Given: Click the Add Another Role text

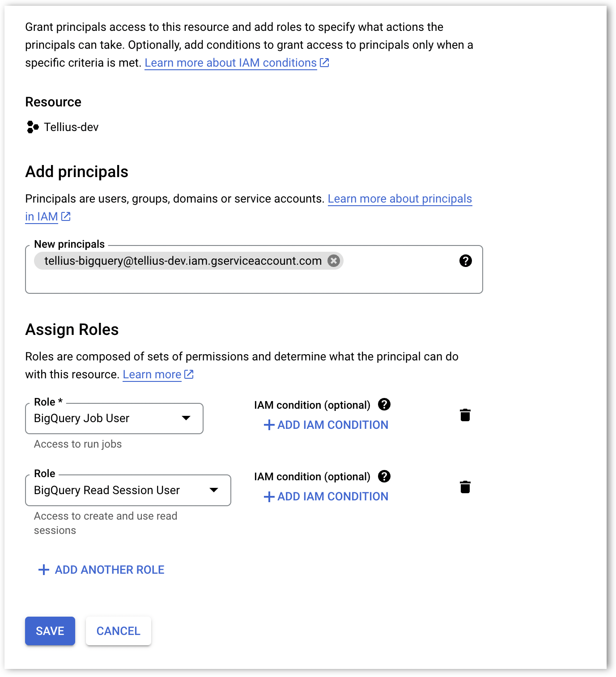Looking at the screenshot, I should coord(110,570).
